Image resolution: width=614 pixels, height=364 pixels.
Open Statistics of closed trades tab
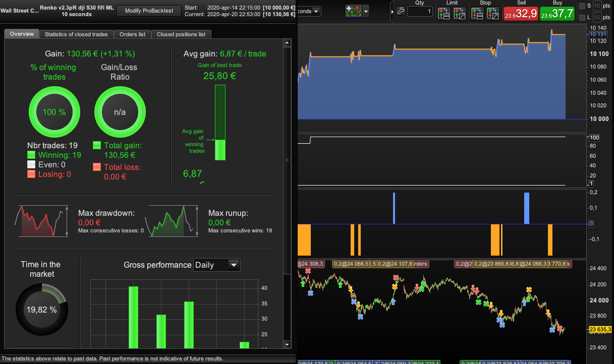click(76, 34)
